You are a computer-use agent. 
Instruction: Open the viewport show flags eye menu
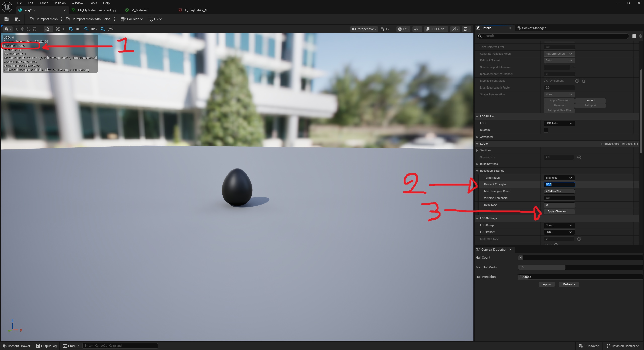point(417,29)
